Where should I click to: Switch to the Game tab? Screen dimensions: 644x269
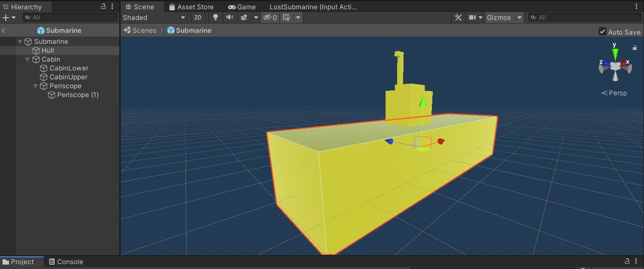coord(241,7)
